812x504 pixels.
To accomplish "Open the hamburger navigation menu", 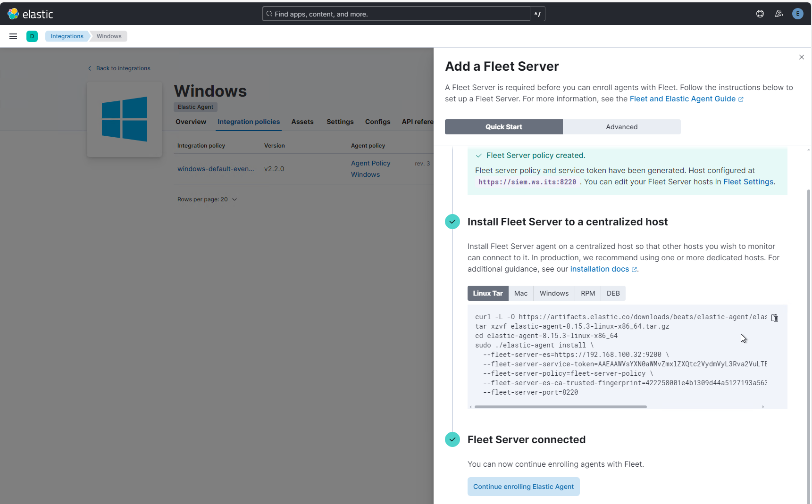I will point(13,36).
